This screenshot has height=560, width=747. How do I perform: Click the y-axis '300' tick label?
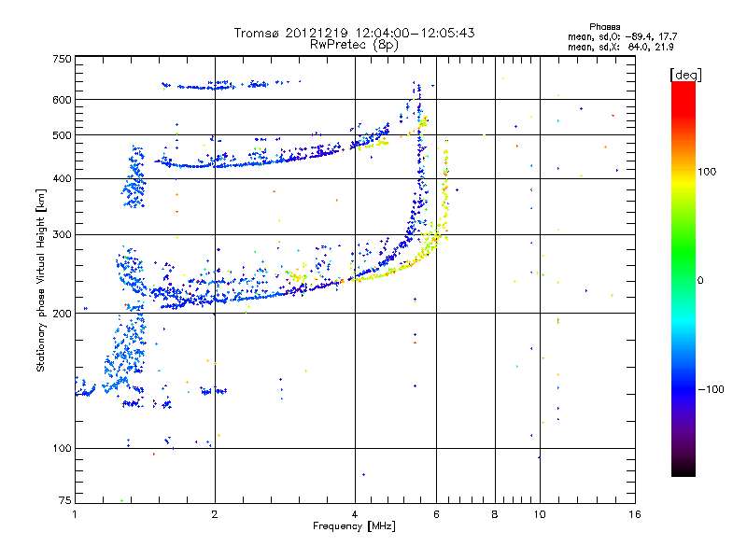pyautogui.click(x=62, y=235)
